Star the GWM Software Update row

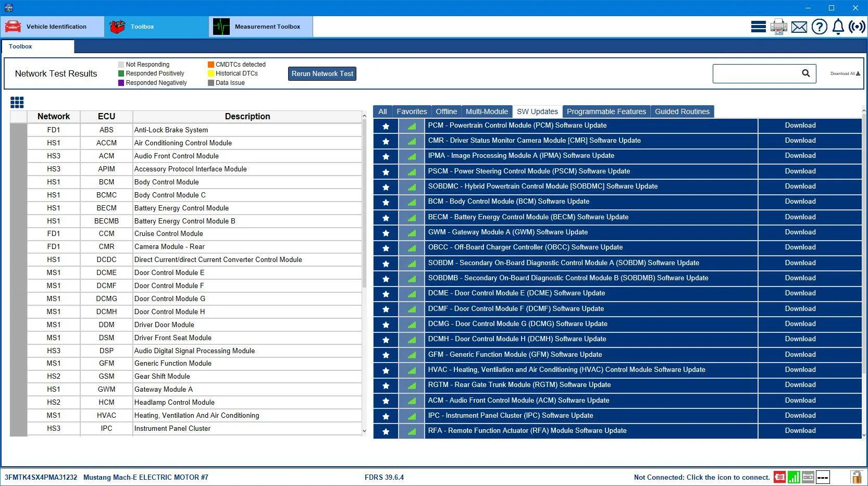click(x=386, y=233)
